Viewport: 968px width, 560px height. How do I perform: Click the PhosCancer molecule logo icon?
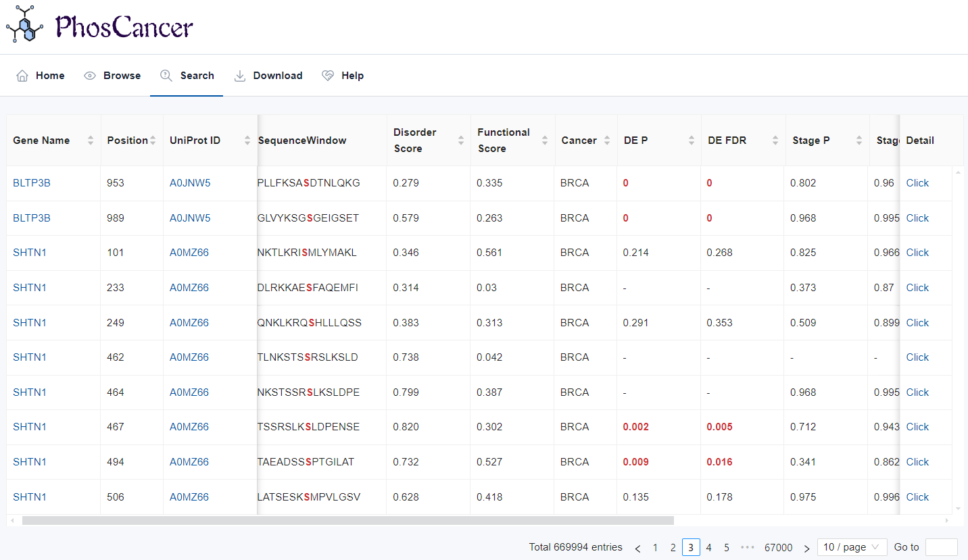pos(25,24)
